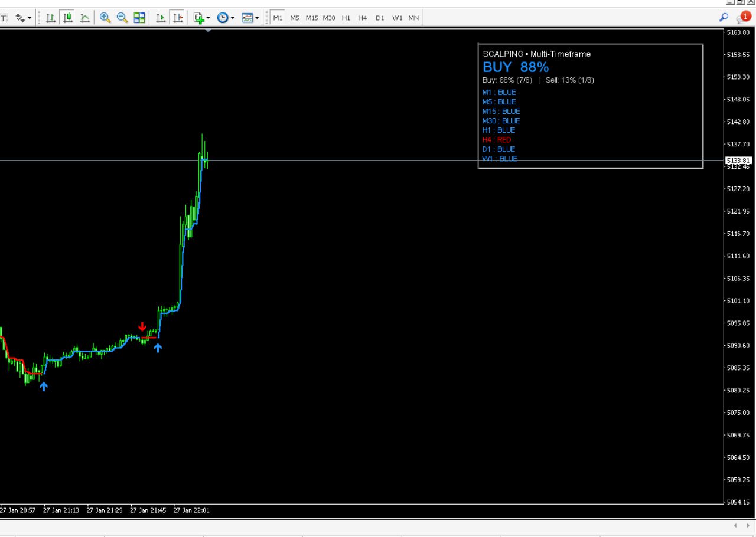Open the indicators list dropdown

pos(202,18)
